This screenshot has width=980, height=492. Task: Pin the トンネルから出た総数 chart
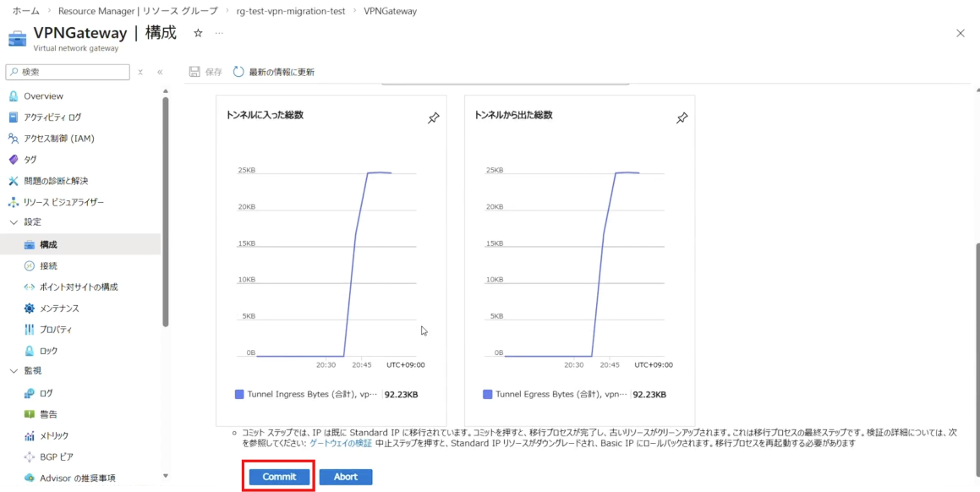682,118
